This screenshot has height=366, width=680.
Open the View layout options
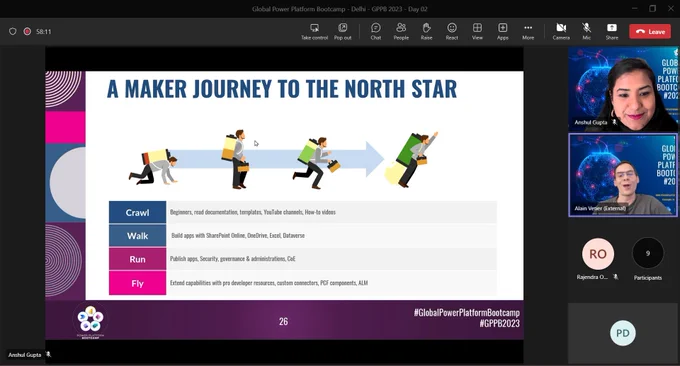477,32
